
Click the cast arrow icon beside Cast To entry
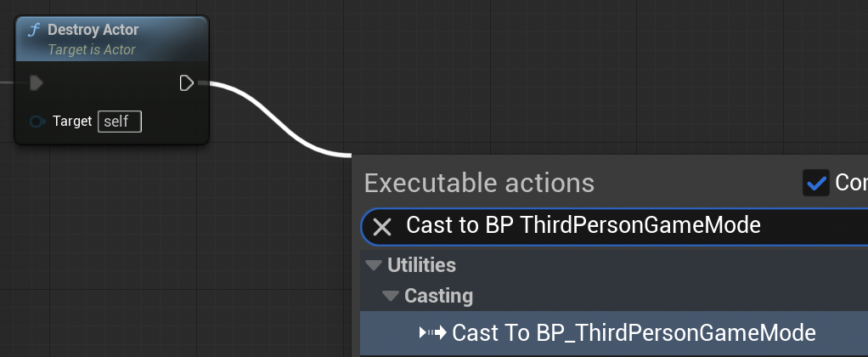pyautogui.click(x=433, y=332)
